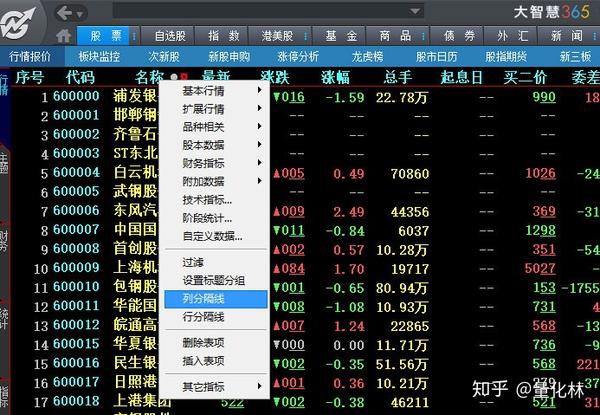Image resolution: width=600 pixels, height=415 pixels.
Task: Choose 过滤 from the context menu
Action: (216, 262)
